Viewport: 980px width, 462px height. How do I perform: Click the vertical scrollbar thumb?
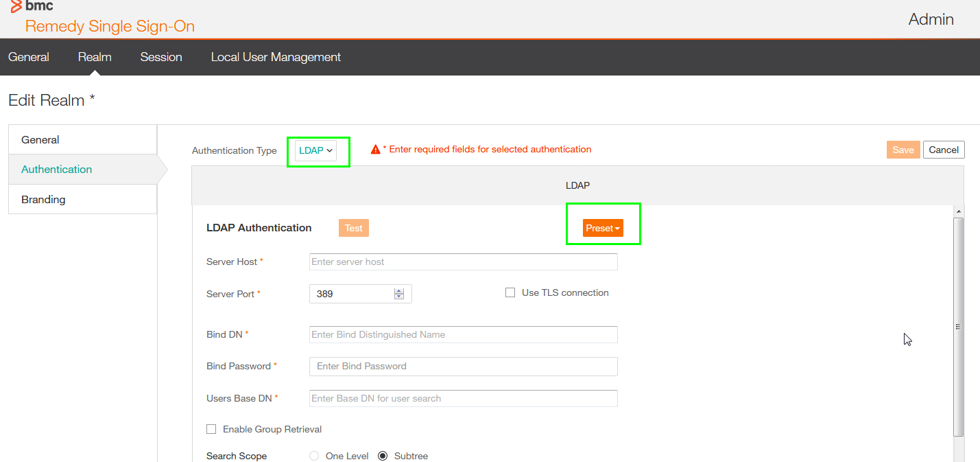959,327
